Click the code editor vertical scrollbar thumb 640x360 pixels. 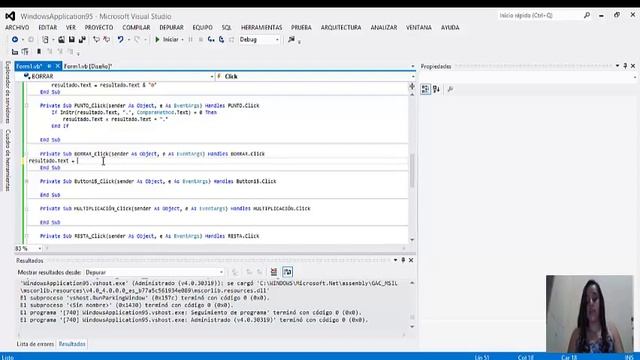click(412, 170)
